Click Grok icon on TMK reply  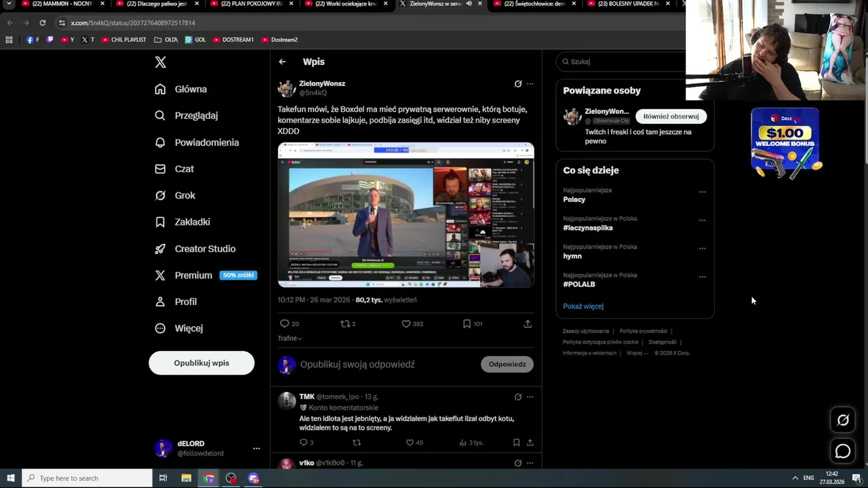[518, 396]
